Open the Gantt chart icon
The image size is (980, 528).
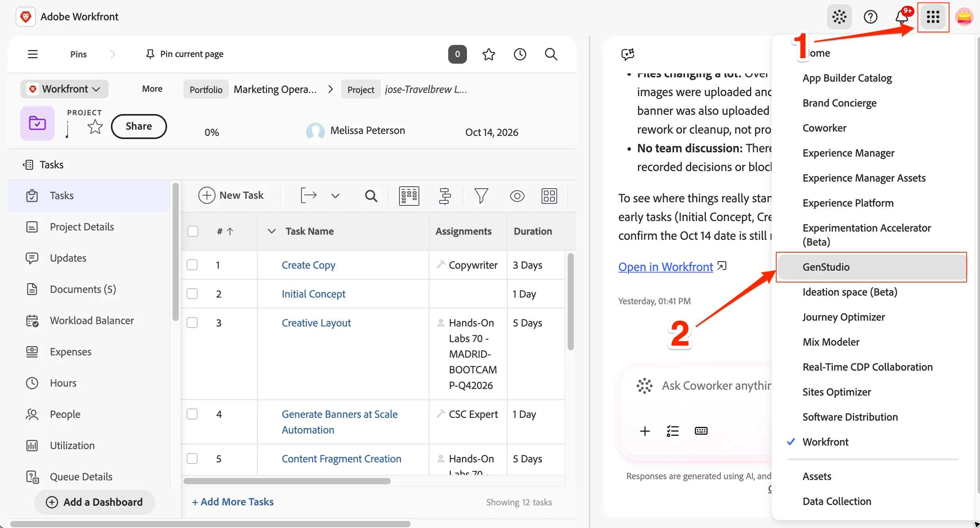click(x=445, y=195)
